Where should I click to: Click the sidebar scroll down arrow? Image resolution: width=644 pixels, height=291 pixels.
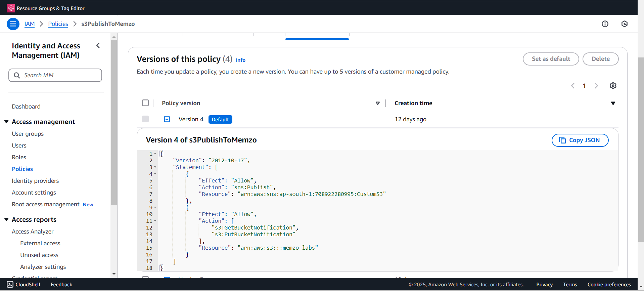114,274
